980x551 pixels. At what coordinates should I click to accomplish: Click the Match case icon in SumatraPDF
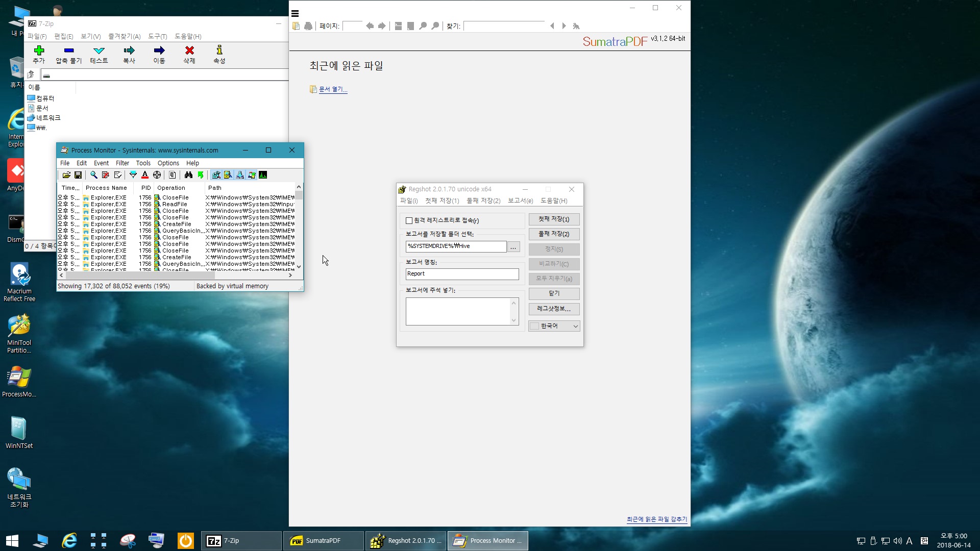point(576,26)
